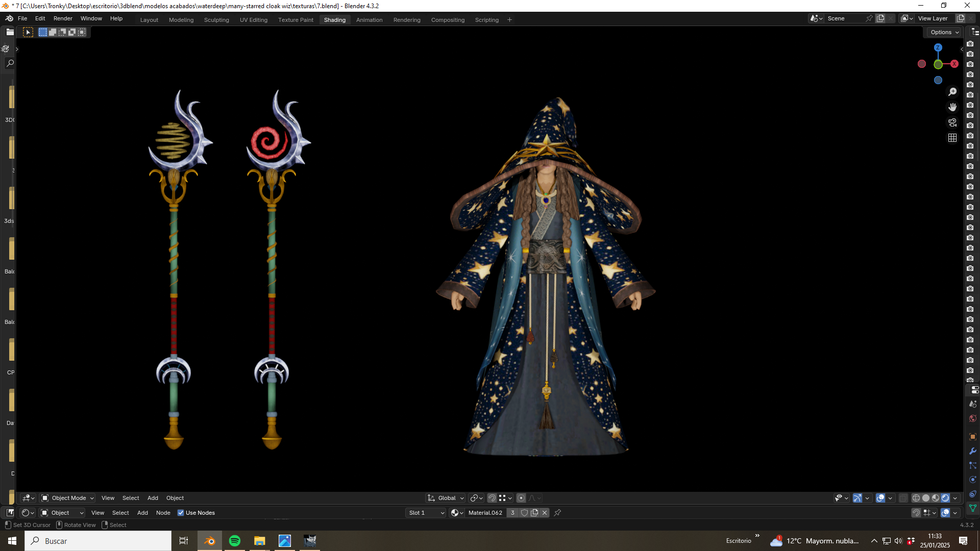Image resolution: width=980 pixels, height=551 pixels.
Task: Switch to orthographic view with grid icon
Action: coord(952,138)
